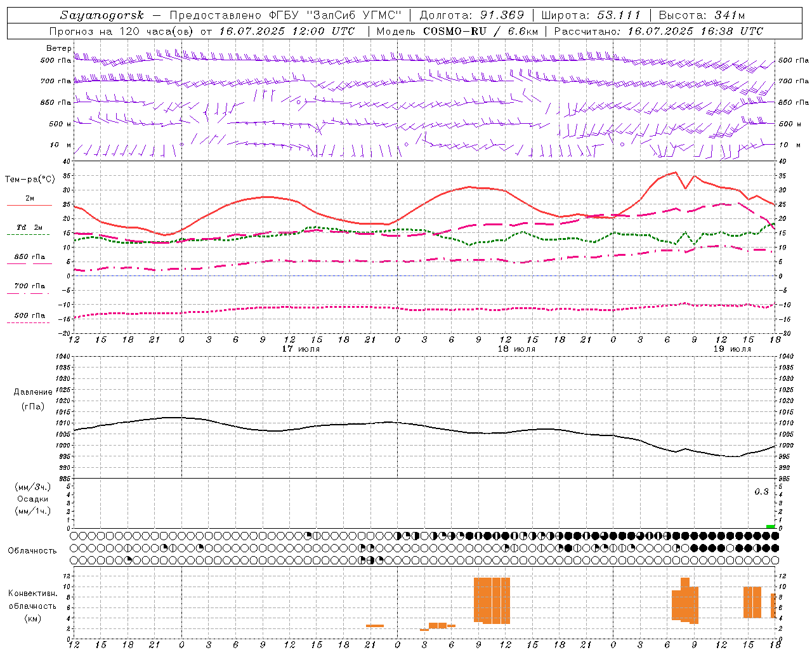Click the Sayanogorsk station title
812x650 pixels.
[102, 15]
